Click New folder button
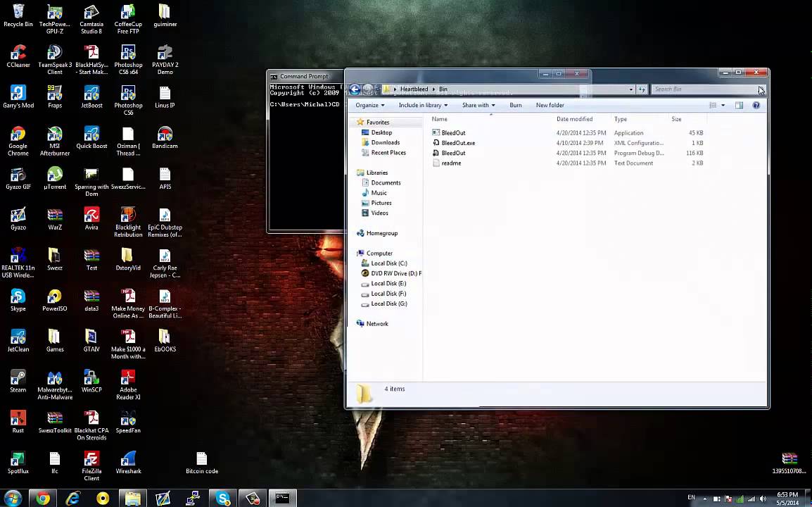812x507 pixels. coord(550,105)
